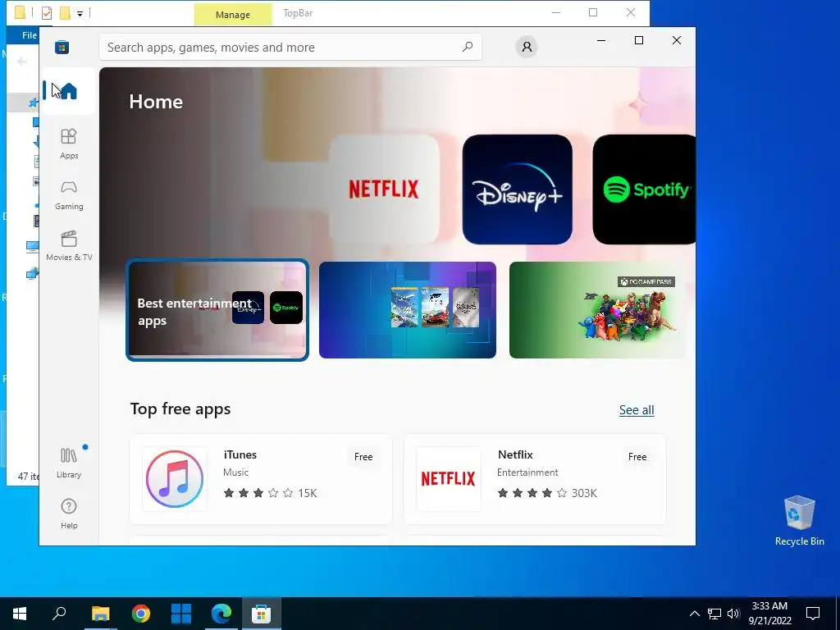Go to Gaming section in sidebar
The image size is (840, 630).
(69, 195)
